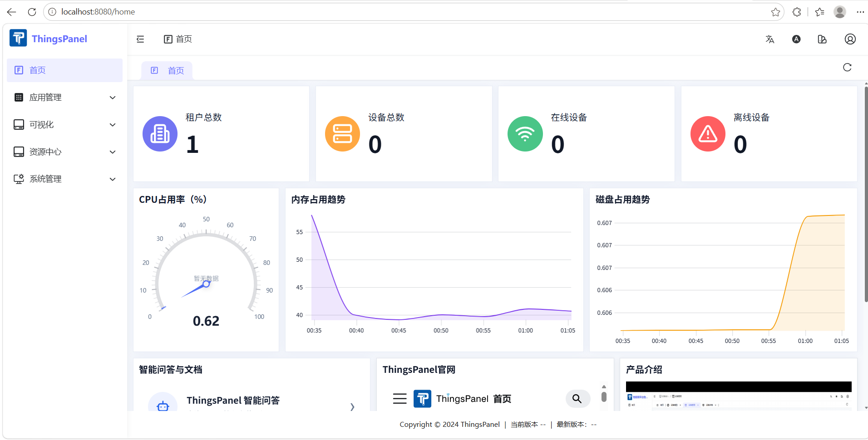Click browser back arrow

click(12, 12)
